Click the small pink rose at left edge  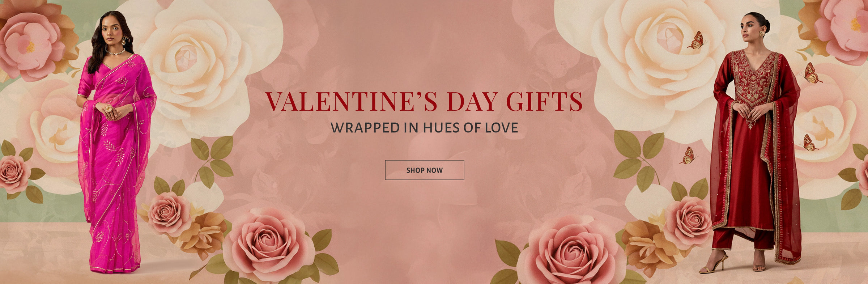pos(14,174)
